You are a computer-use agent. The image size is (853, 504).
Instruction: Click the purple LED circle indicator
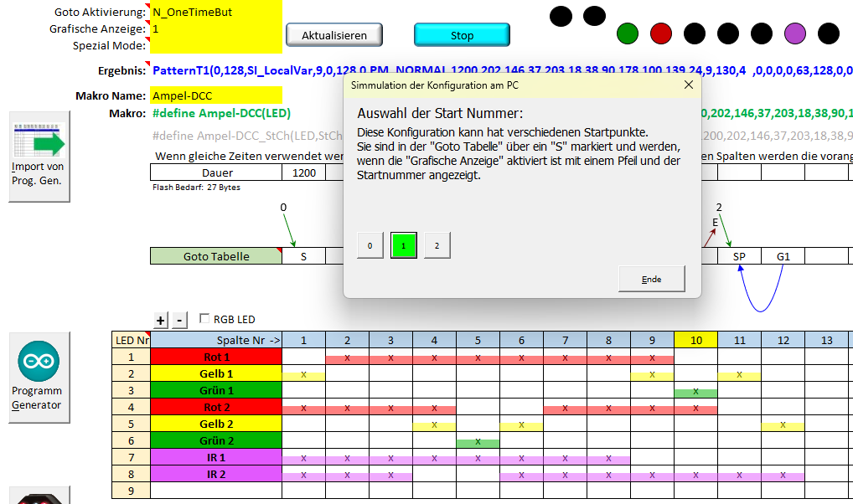tap(794, 33)
